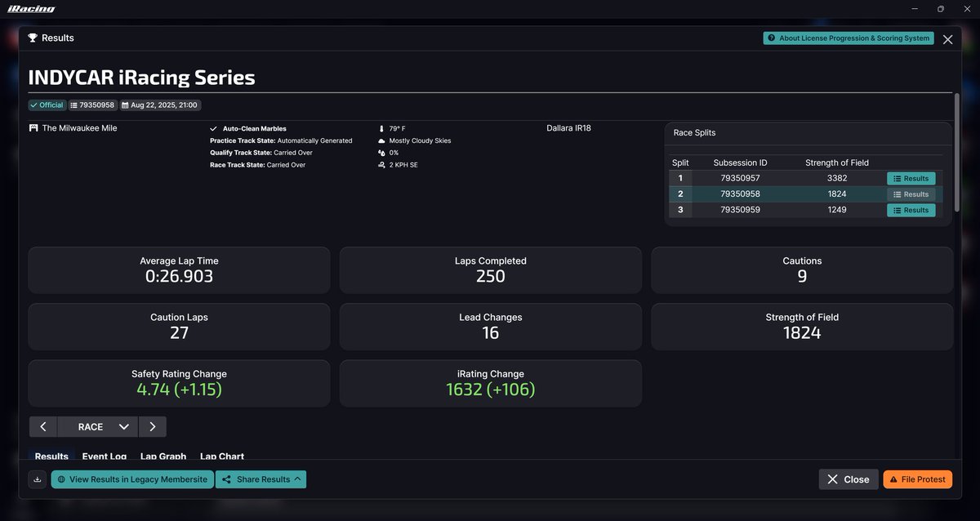This screenshot has width=980, height=521.
Task: Click the iRating Change value
Action: coord(490,390)
